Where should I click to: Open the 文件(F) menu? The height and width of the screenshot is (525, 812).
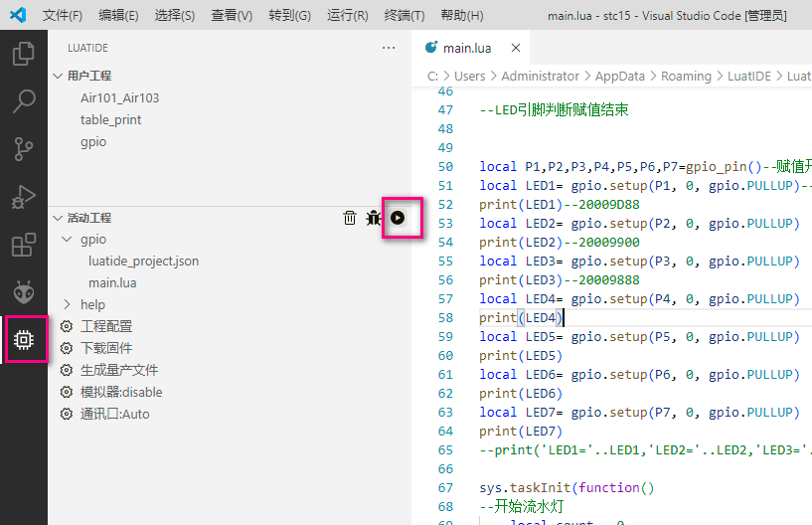[x=63, y=16]
